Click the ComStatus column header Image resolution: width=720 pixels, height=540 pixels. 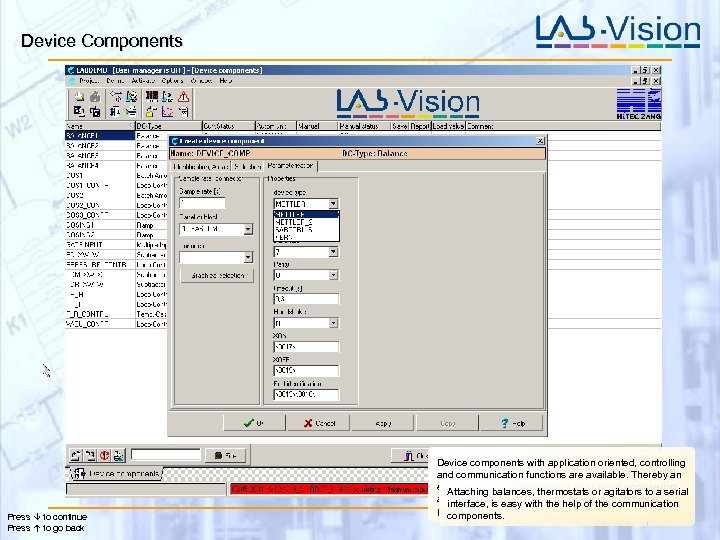point(228,126)
